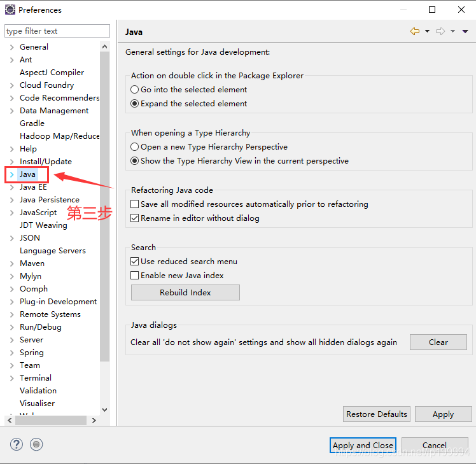This screenshot has width=476, height=464.
Task: Select AspectJ Compiler in the tree
Action: (x=52, y=73)
